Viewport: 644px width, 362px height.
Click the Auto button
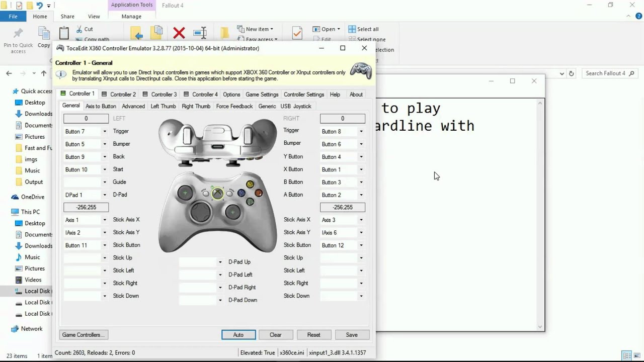point(238,335)
